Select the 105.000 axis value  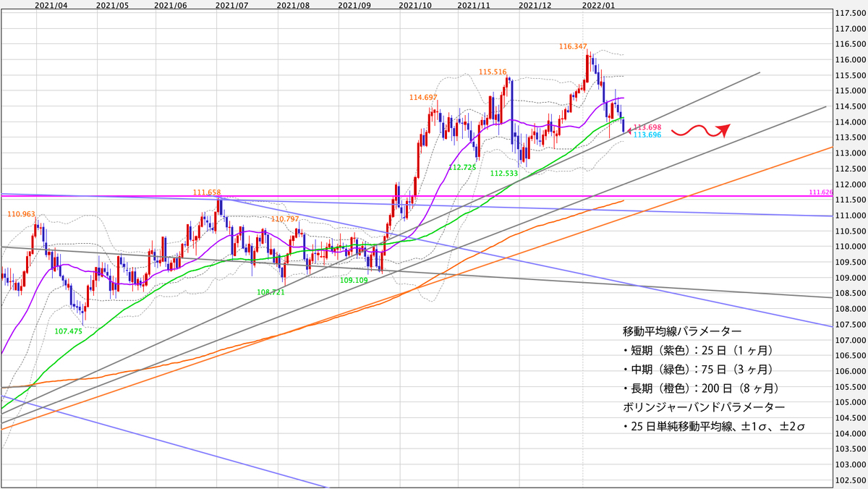click(x=849, y=402)
